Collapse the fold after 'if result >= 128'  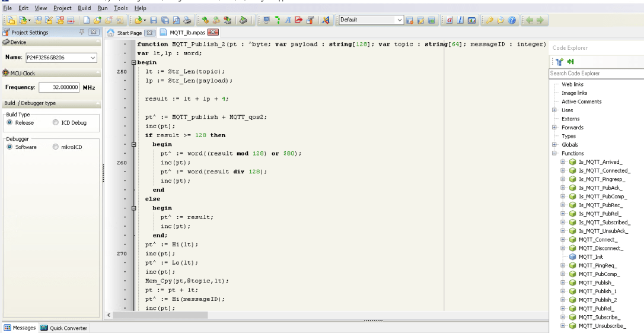(x=133, y=144)
